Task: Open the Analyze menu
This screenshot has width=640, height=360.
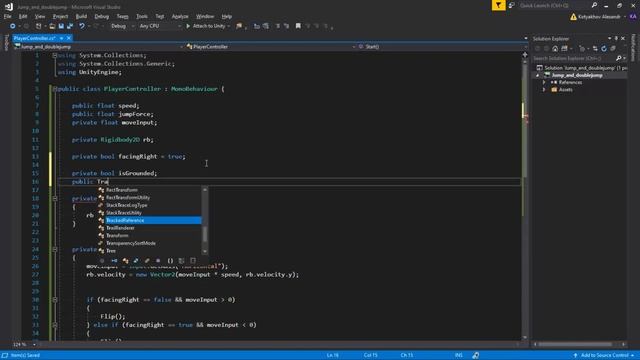Action: (180, 16)
